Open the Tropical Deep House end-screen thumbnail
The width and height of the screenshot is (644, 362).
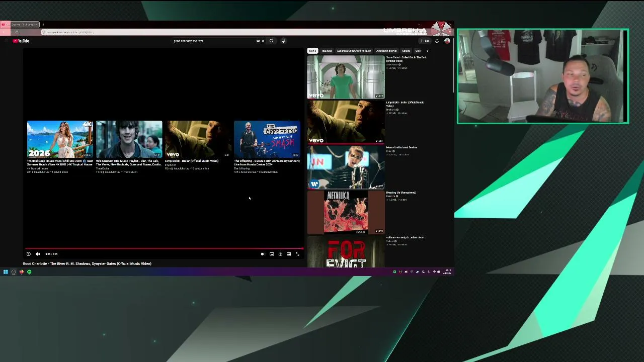60,139
